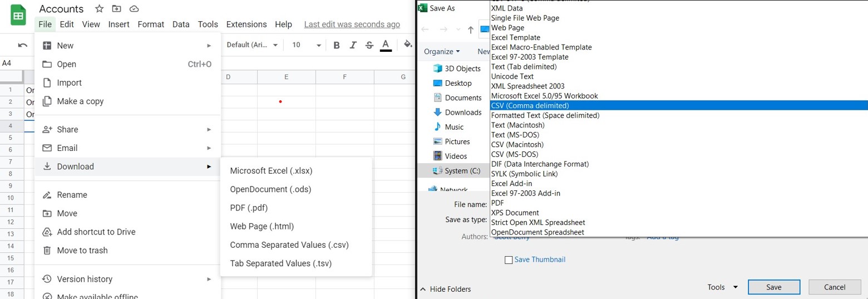This screenshot has width=868, height=299.
Task: Click the Email envelope icon in File menu
Action: tap(47, 148)
